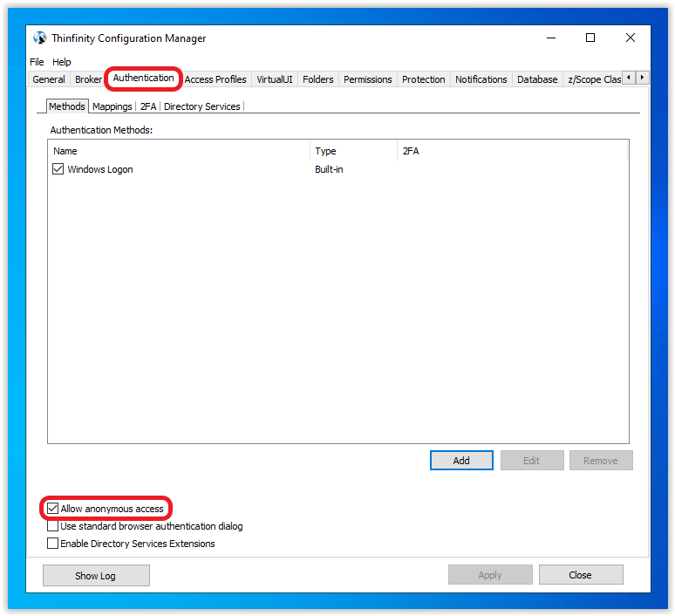Open the Protection tab

point(423,79)
